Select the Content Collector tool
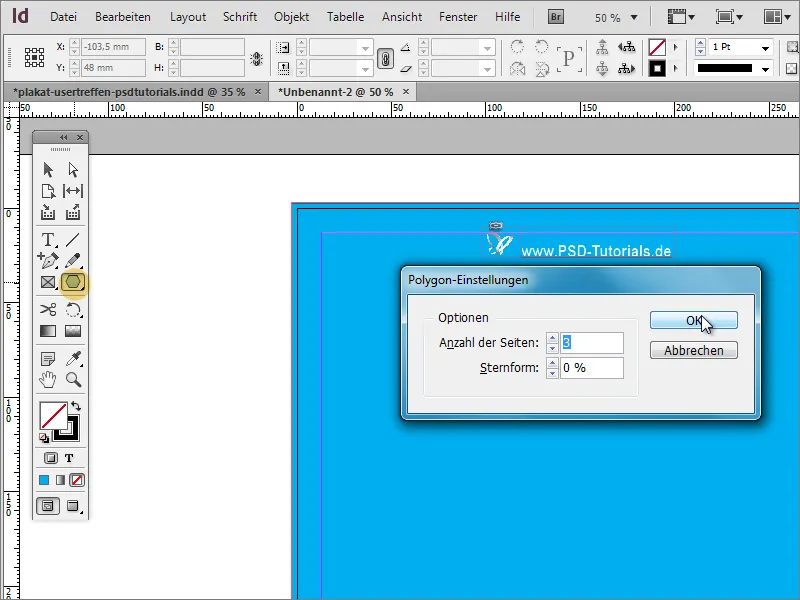The image size is (800, 600). [x=48, y=212]
